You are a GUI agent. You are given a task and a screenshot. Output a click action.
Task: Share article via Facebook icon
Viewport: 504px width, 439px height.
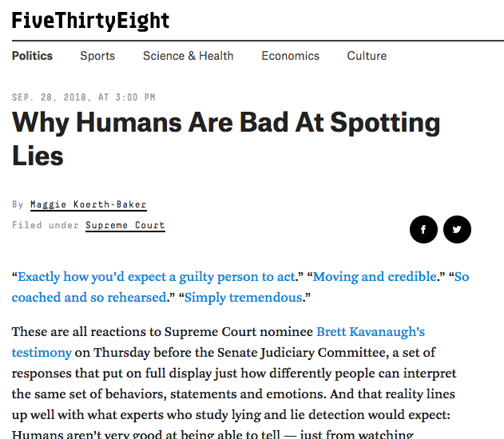[x=423, y=229]
